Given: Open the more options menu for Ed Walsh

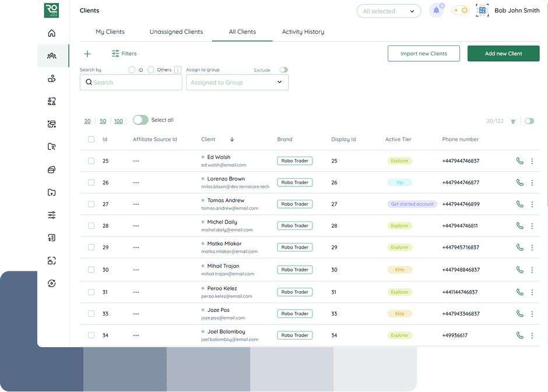Looking at the screenshot, I should (x=532, y=161).
